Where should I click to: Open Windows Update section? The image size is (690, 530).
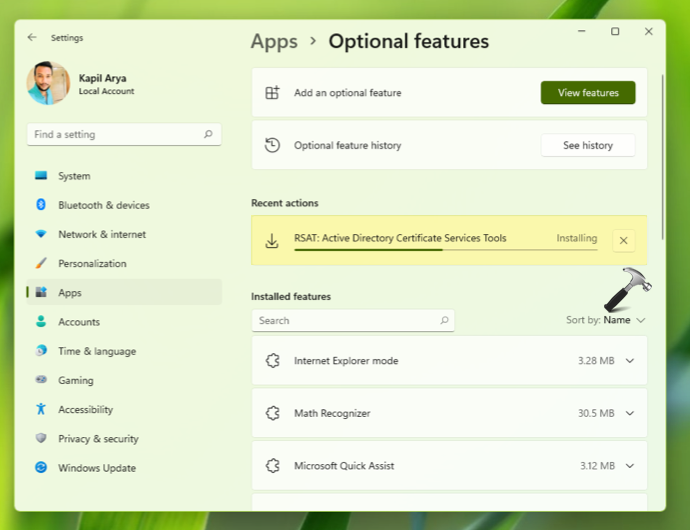[96, 468]
